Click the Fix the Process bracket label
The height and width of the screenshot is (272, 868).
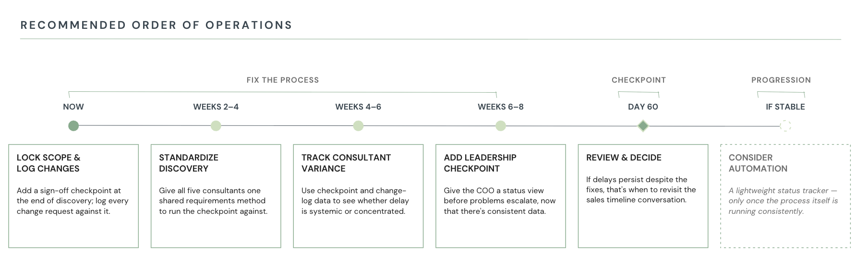click(283, 80)
